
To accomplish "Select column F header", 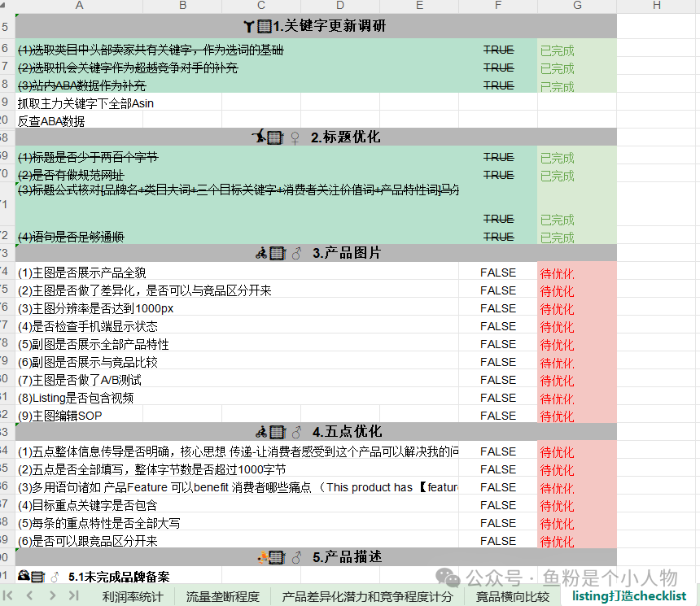I will [x=498, y=6].
